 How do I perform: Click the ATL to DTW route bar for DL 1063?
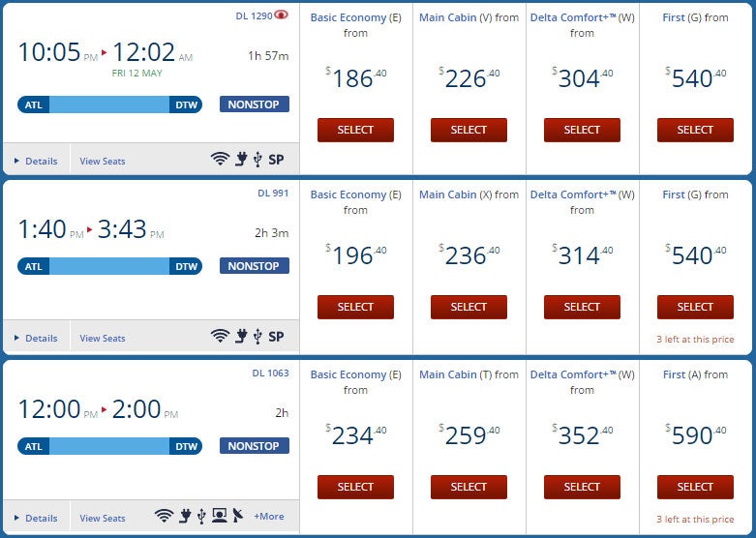click(109, 446)
